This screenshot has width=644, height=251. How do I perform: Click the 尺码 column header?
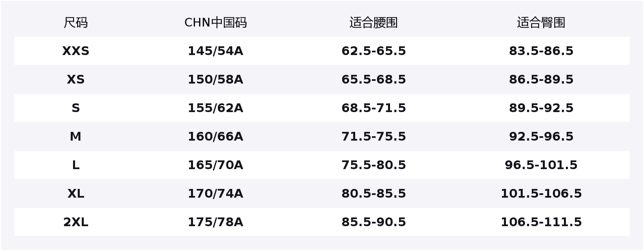coord(76,23)
